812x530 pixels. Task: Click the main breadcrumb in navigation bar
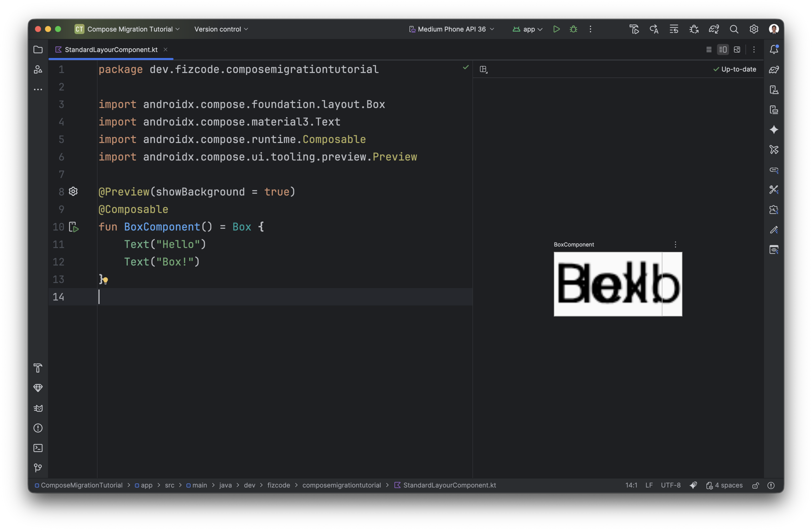197,485
